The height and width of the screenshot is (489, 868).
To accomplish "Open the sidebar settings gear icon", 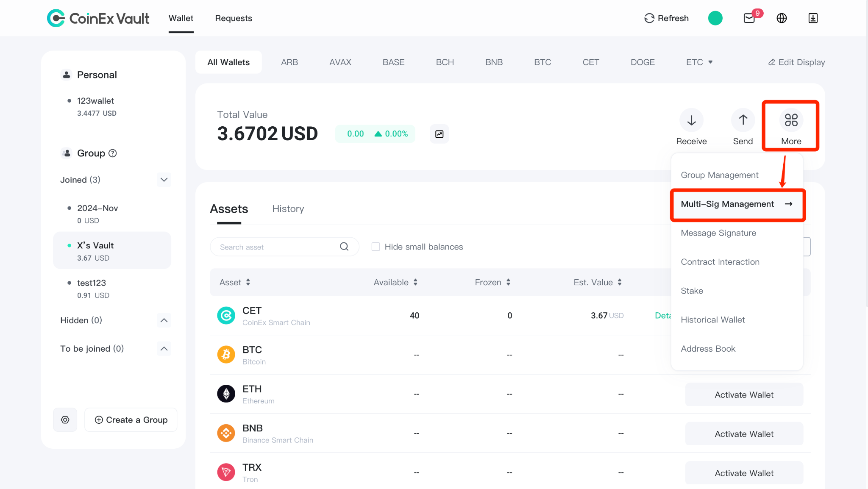I will pyautogui.click(x=65, y=420).
